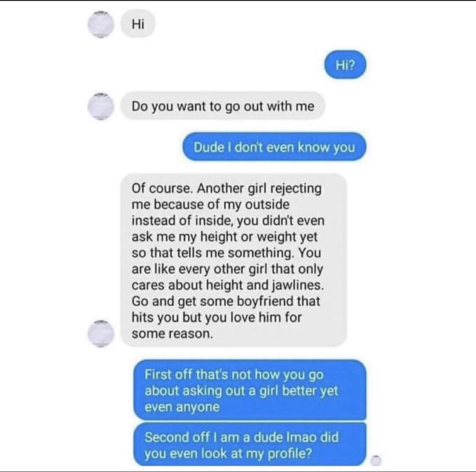Tap the avatar beside the long gray message
The width and height of the screenshot is (476, 472).
click(101, 333)
